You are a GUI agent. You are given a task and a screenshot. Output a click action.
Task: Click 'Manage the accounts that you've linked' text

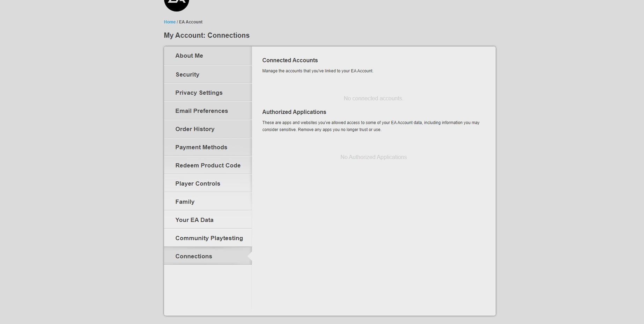coord(318,71)
